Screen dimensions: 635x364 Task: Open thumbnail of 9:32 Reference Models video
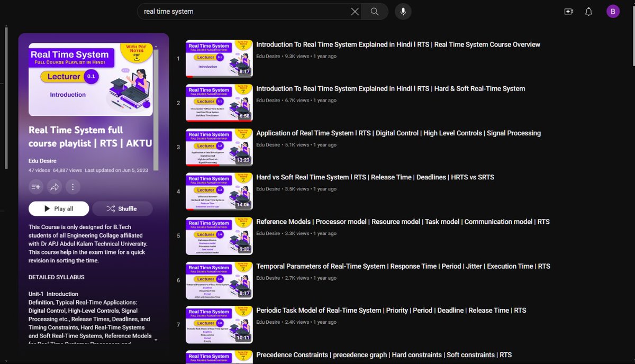(x=219, y=235)
